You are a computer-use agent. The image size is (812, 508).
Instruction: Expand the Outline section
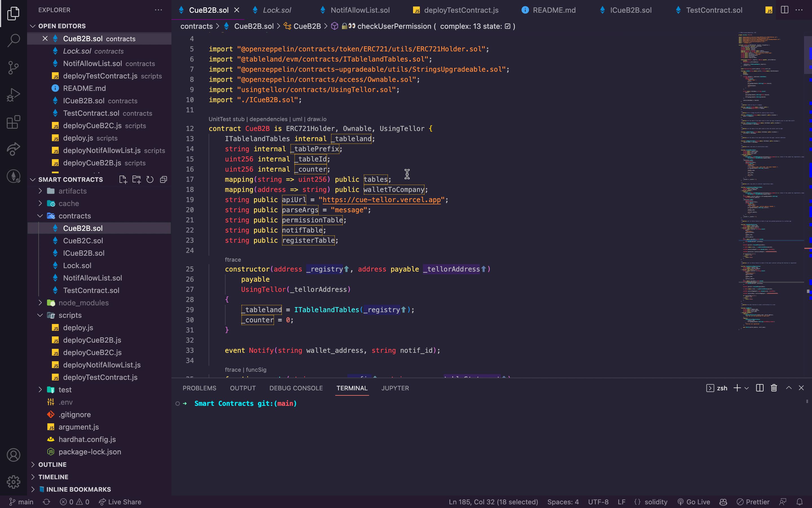32,464
